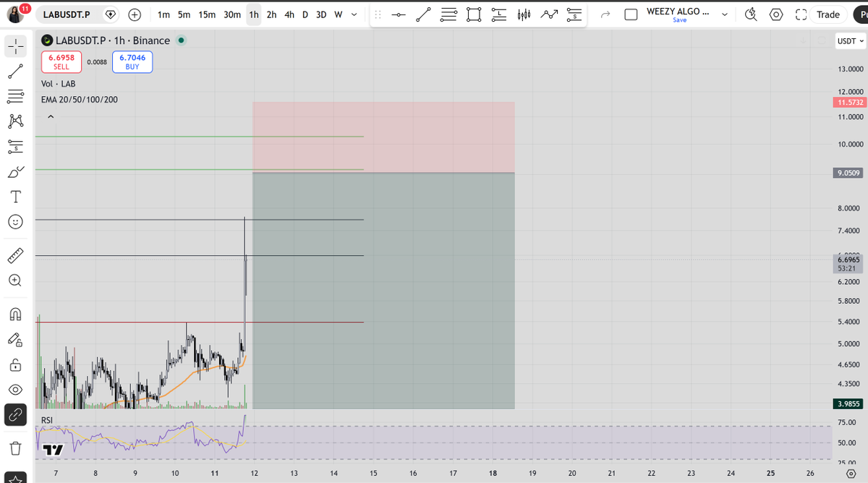Select trend line tool in favorites bar
The image size is (868, 483).
point(424,14)
